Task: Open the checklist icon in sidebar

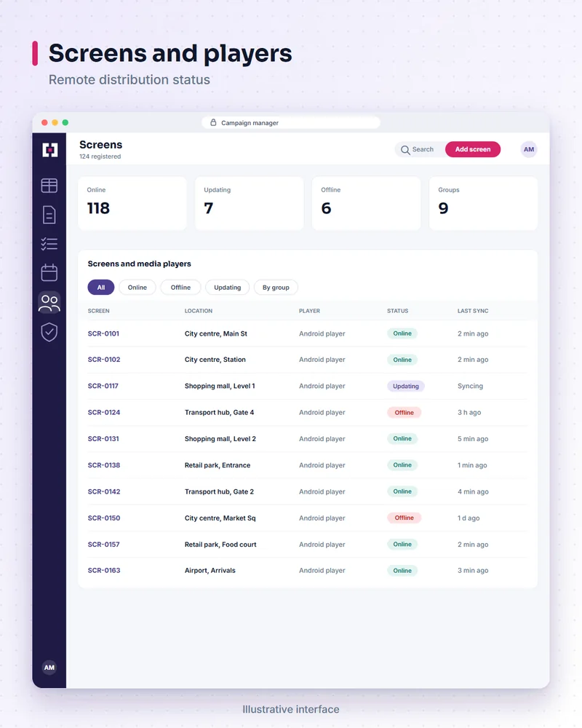Action: (49, 244)
